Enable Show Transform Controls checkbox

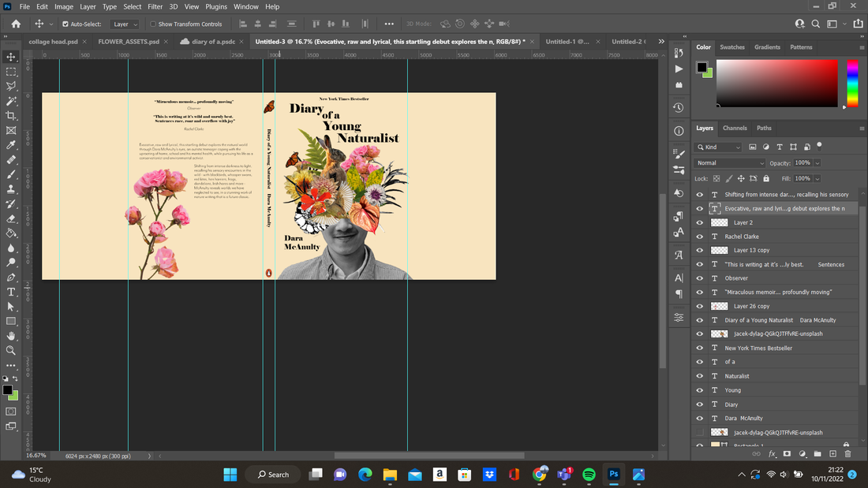click(x=153, y=24)
